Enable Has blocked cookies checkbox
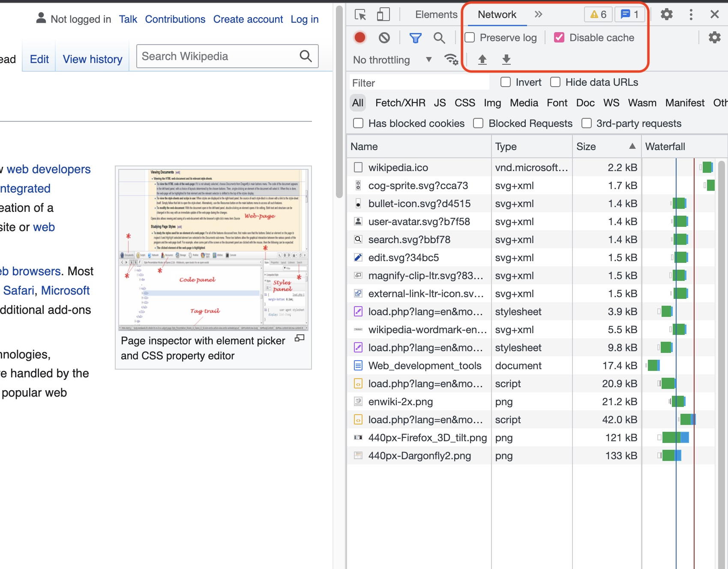728x569 pixels. (x=358, y=123)
